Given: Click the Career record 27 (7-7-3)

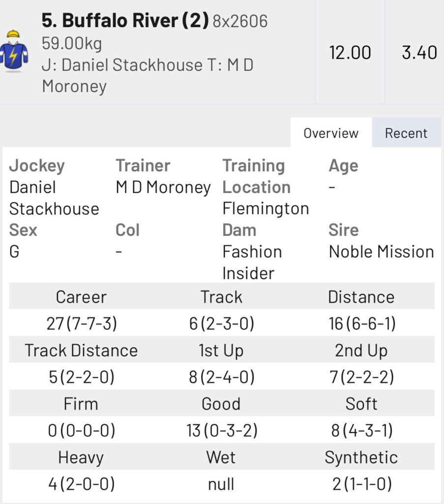Looking at the screenshot, I should [81, 323].
